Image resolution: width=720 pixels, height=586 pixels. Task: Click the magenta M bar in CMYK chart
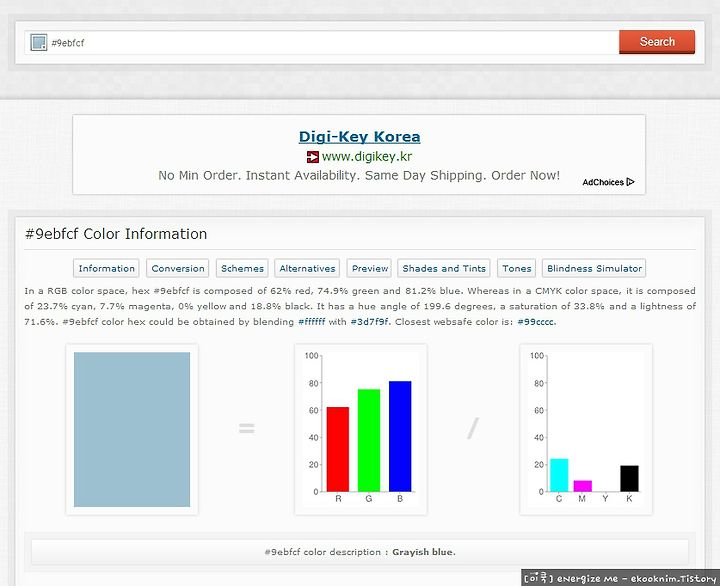click(582, 486)
